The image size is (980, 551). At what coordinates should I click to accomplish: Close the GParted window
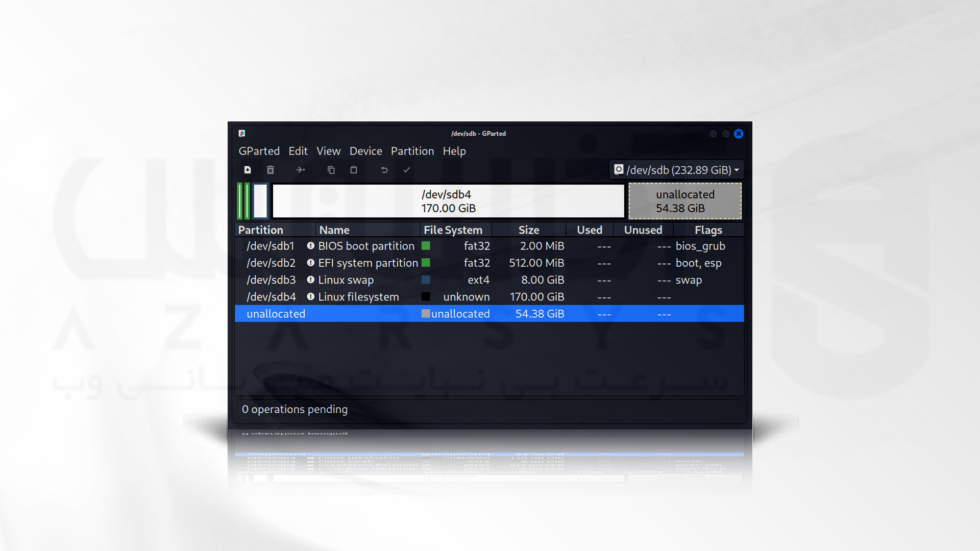pyautogui.click(x=739, y=134)
